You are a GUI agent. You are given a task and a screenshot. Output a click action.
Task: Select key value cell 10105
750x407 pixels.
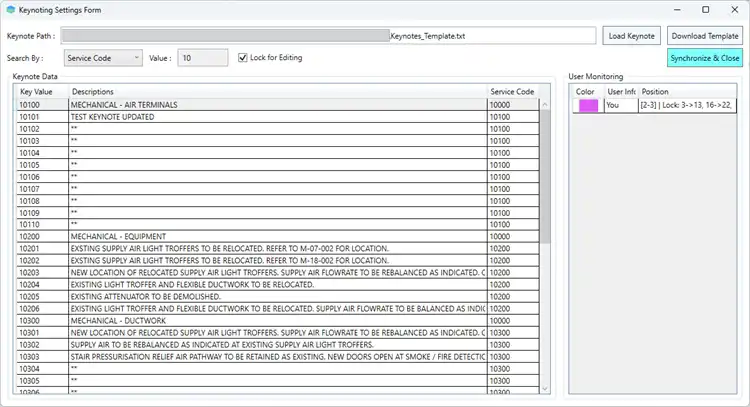[x=43, y=165]
